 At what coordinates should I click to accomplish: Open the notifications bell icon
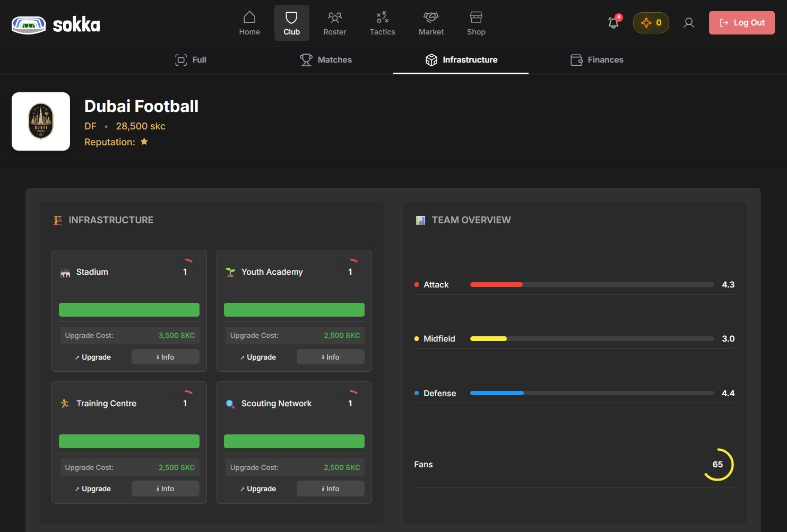click(x=613, y=23)
